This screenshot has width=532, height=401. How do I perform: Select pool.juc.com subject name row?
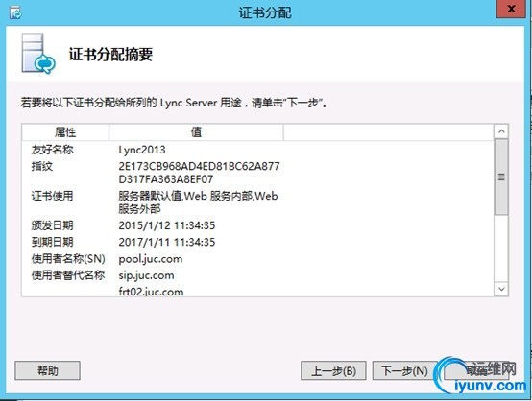click(258, 259)
